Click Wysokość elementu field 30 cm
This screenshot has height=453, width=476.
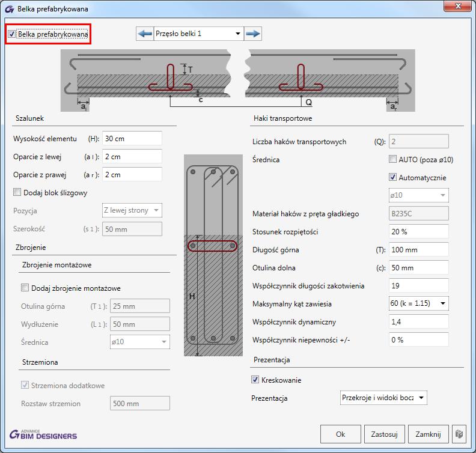tap(132, 138)
